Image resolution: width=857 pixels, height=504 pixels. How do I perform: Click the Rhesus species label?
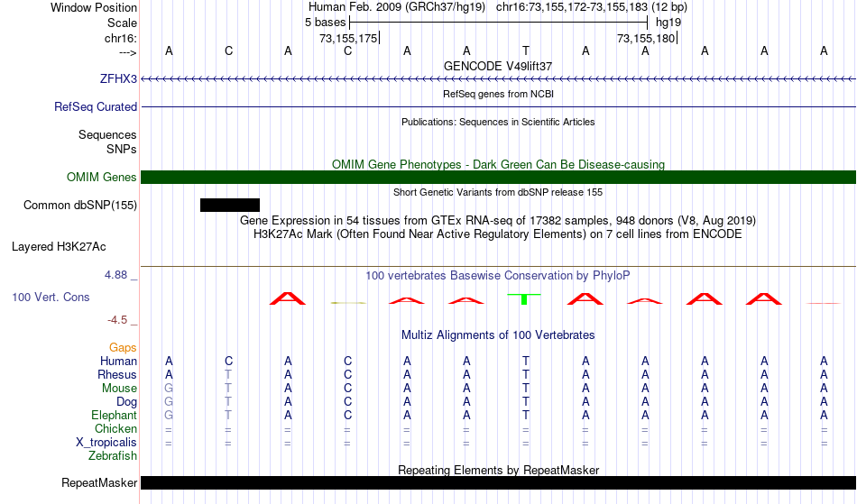point(117,375)
